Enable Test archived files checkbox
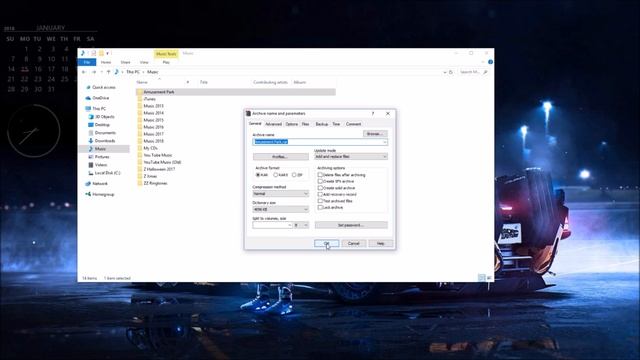Viewport: 640px width, 360px height. [x=320, y=201]
